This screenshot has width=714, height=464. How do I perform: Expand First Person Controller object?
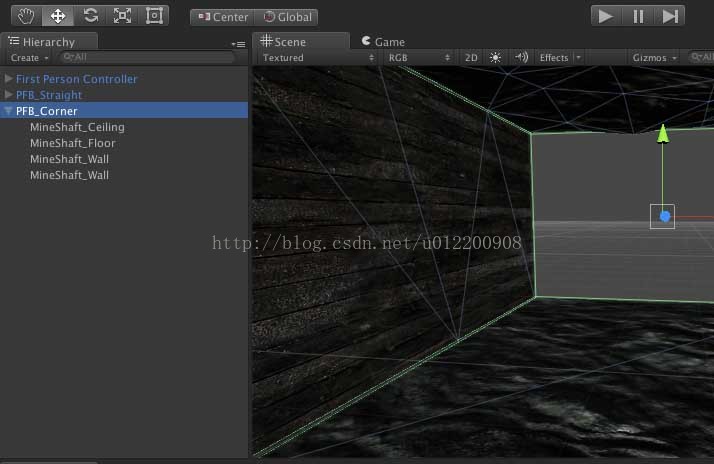(8, 79)
